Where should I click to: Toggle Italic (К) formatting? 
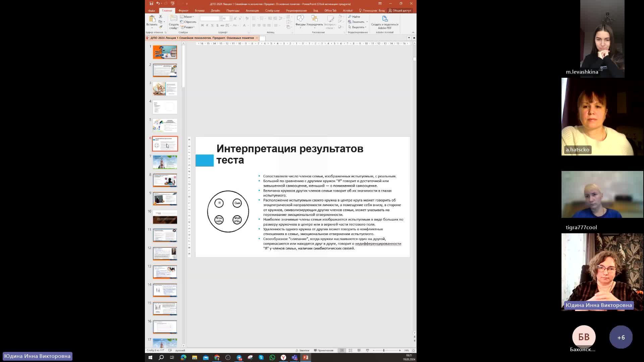(207, 25)
